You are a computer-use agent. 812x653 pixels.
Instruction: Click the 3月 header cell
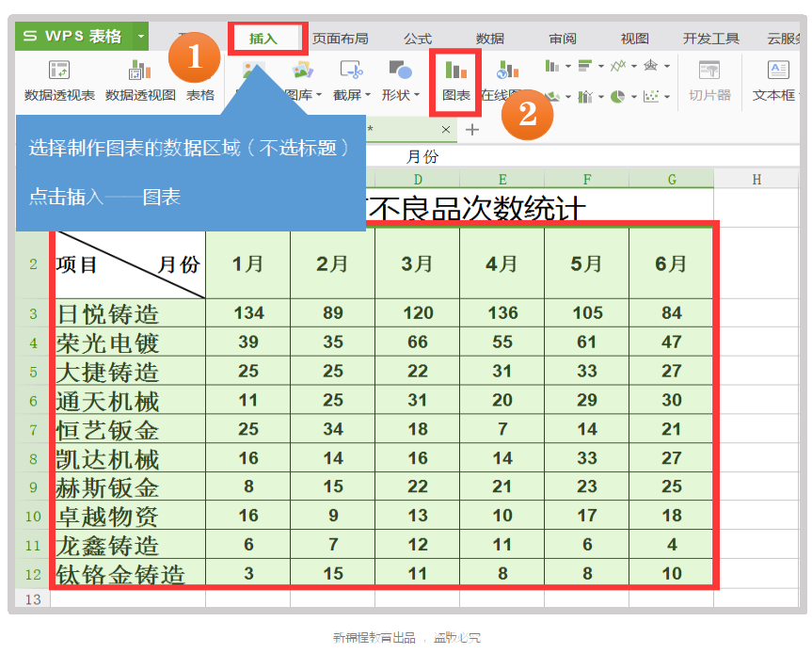pyautogui.click(x=418, y=264)
